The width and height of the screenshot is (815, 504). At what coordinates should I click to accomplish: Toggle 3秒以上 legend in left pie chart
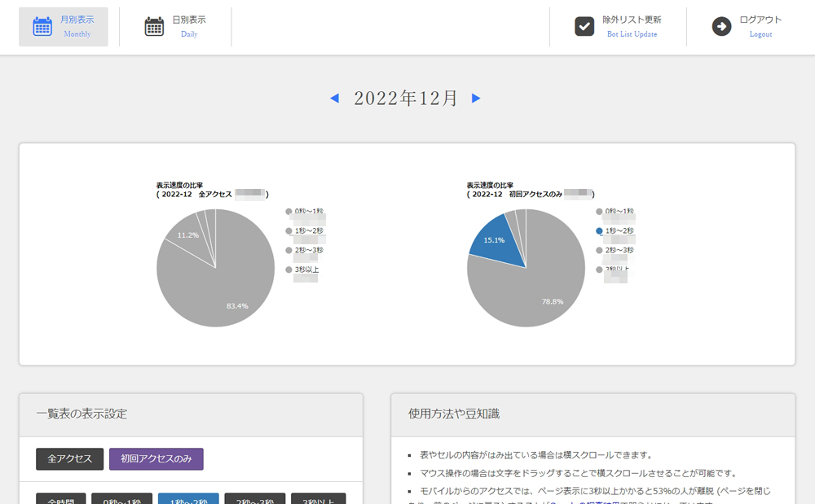[x=302, y=270]
